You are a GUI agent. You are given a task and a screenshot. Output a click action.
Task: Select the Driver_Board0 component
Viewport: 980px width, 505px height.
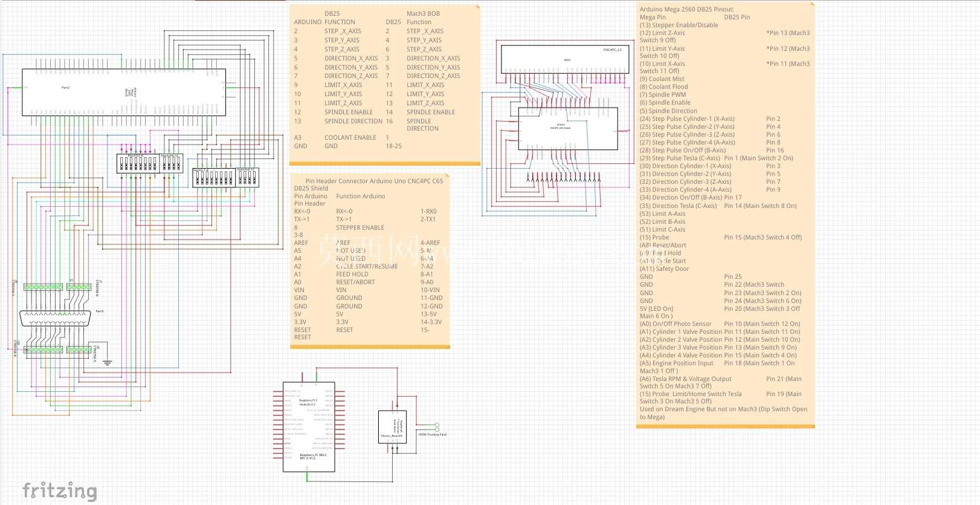click(392, 427)
